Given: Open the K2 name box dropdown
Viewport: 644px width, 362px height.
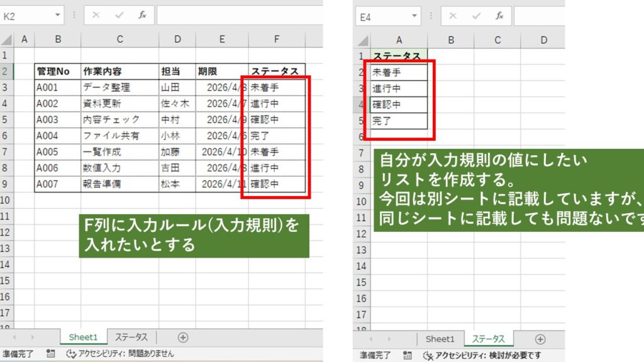Looking at the screenshot, I should coord(58,15).
